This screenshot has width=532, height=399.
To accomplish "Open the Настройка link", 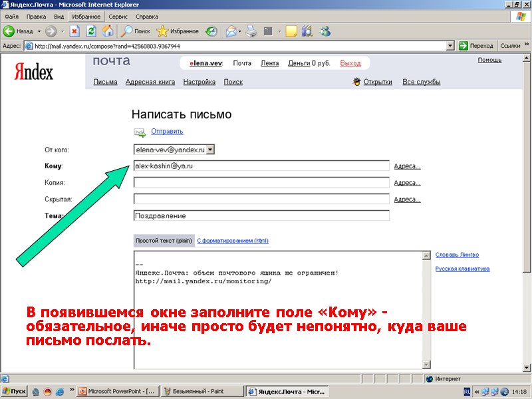I will (199, 82).
